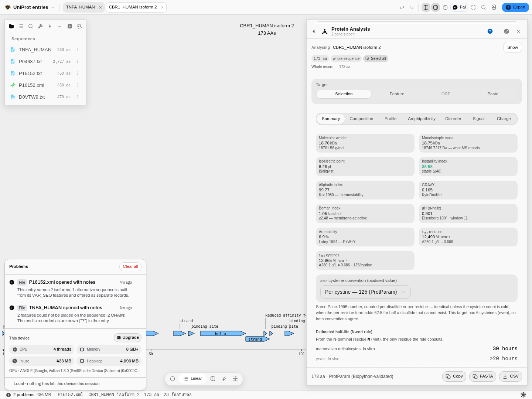Switch to the TNFA_HUMAN tab
Image resolution: width=532 pixels, height=399 pixels.
(x=81, y=7)
